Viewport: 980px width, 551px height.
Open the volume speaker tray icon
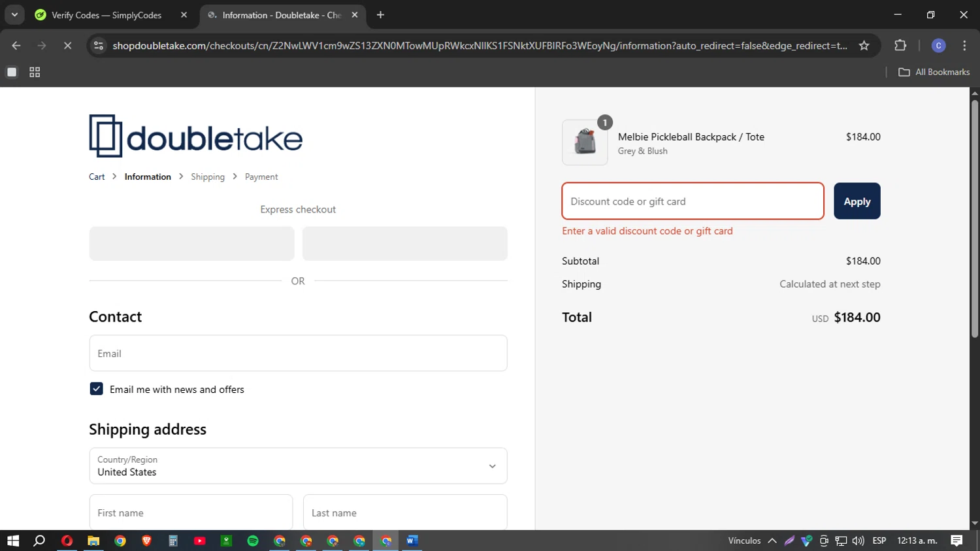[x=858, y=541]
